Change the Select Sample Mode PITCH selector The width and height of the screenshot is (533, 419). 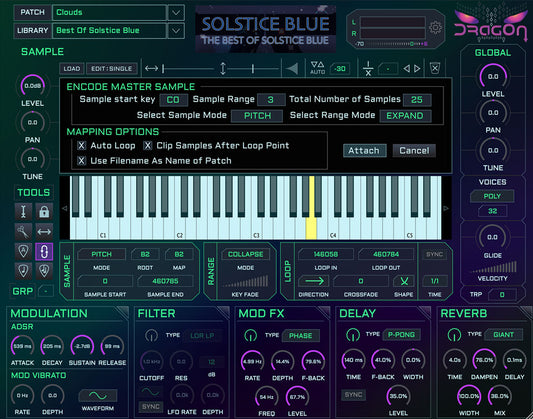pos(257,116)
